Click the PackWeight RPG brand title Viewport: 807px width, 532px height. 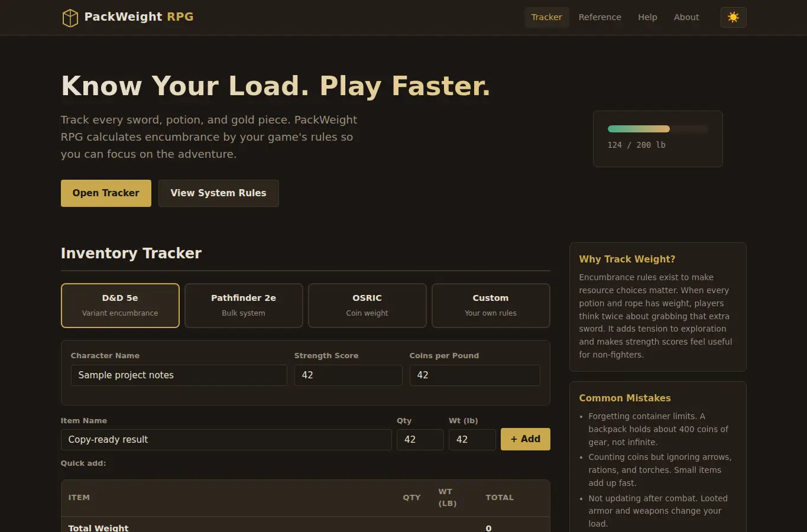point(139,17)
